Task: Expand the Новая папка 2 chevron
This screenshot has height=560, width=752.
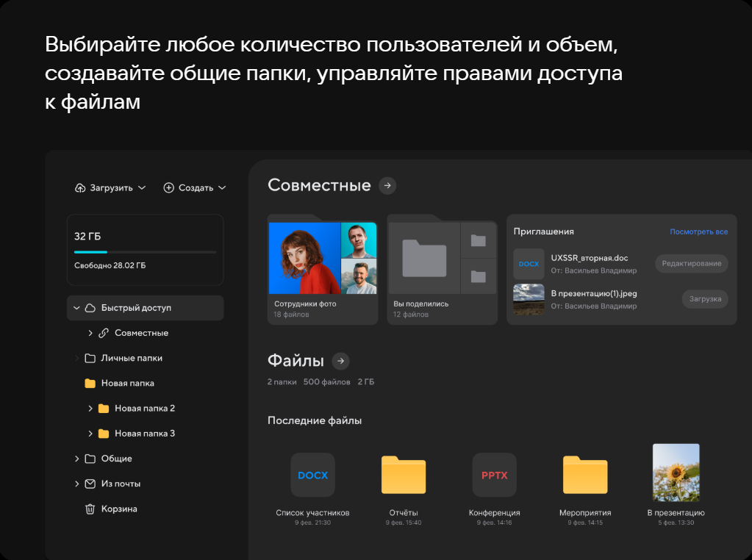Action: 90,409
